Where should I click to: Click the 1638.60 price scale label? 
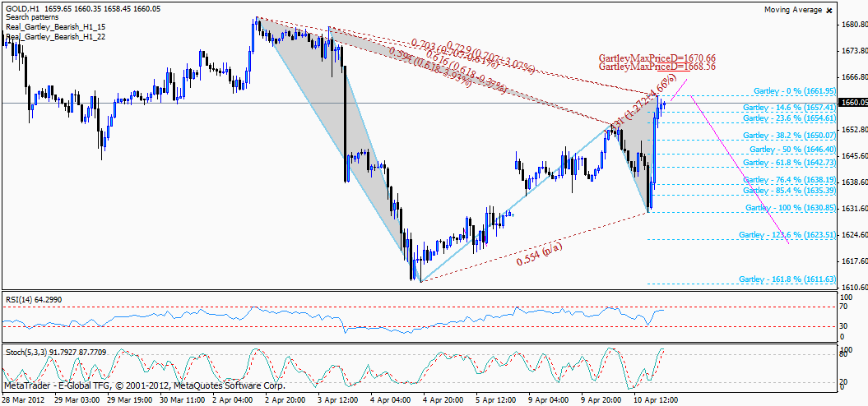pyautogui.click(x=854, y=182)
